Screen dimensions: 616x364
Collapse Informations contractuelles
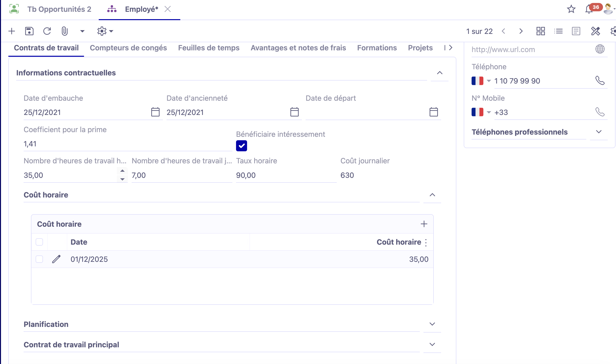click(x=439, y=73)
